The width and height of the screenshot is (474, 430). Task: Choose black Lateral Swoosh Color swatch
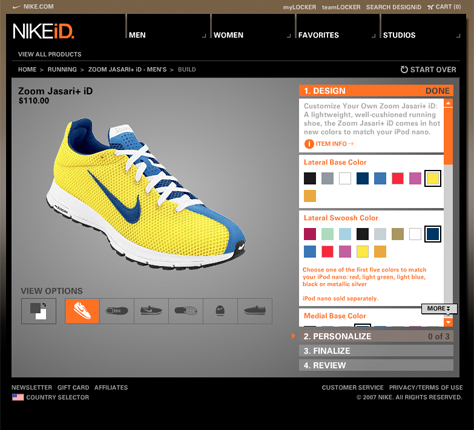(x=362, y=234)
